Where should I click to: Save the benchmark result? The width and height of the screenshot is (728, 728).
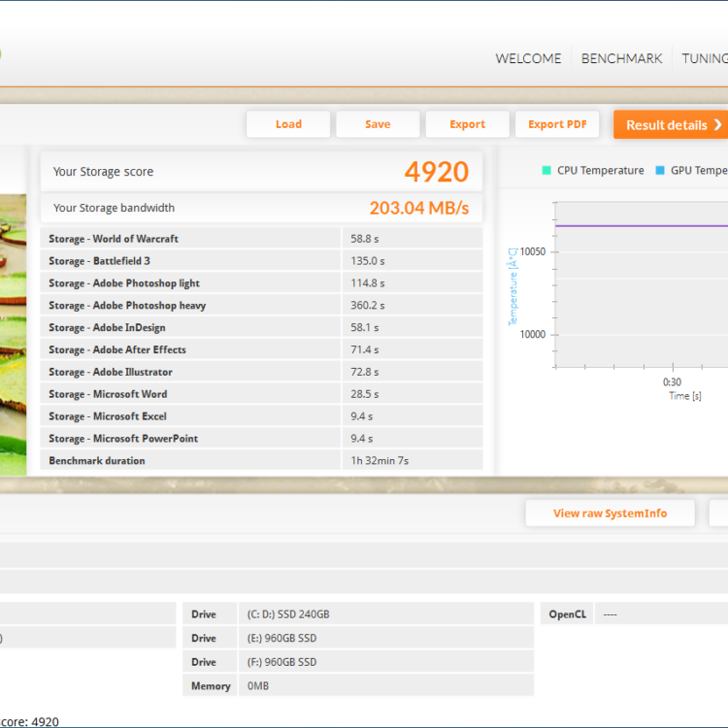coord(378,124)
